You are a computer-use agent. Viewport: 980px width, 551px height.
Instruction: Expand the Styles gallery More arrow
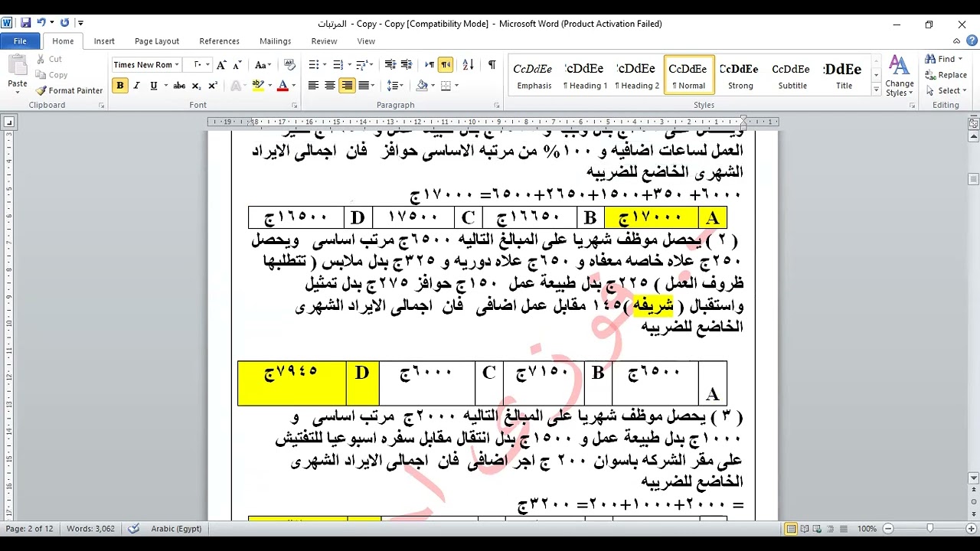click(x=876, y=90)
